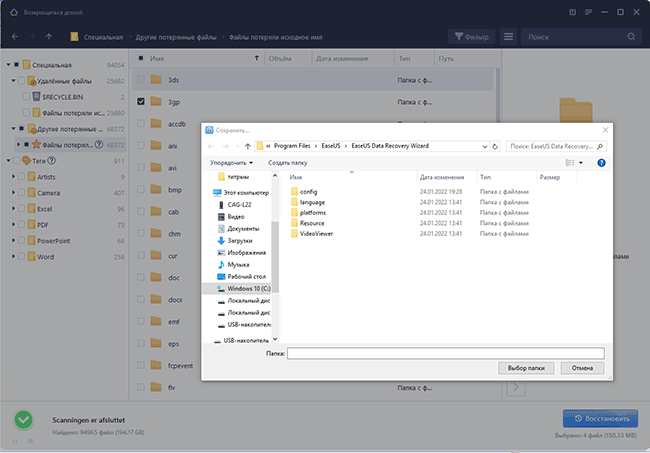
Task: Expand the Excel tree node
Action: (13, 208)
